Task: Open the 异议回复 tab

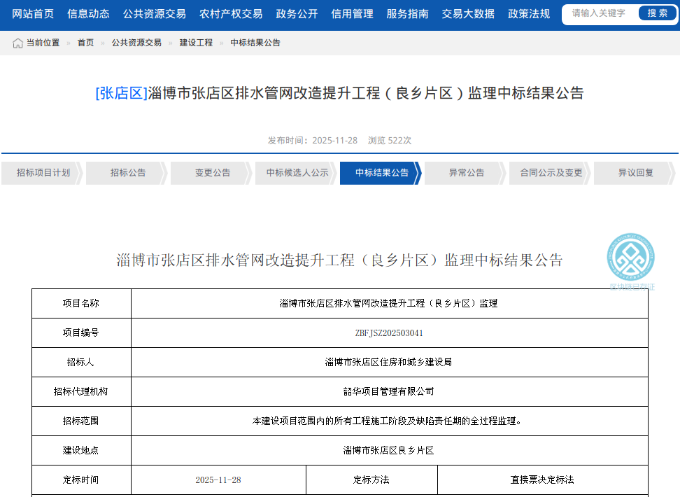Action: [x=636, y=173]
